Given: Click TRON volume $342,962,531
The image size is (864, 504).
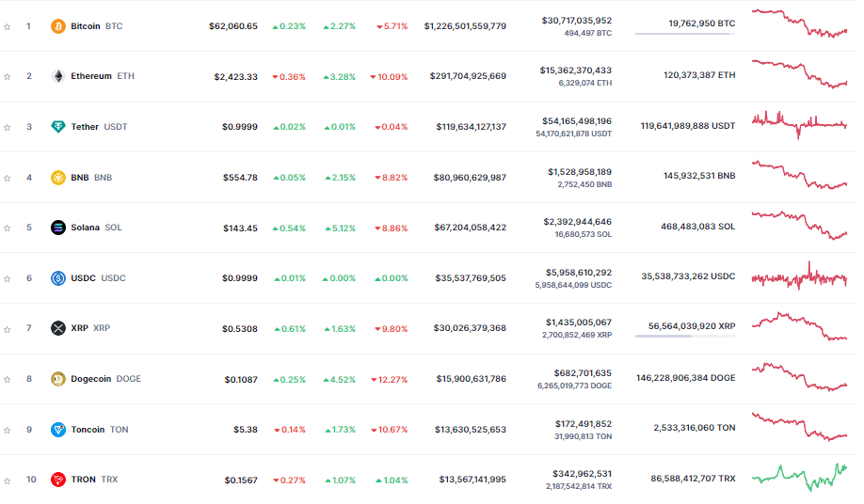Looking at the screenshot, I should 582,474.
